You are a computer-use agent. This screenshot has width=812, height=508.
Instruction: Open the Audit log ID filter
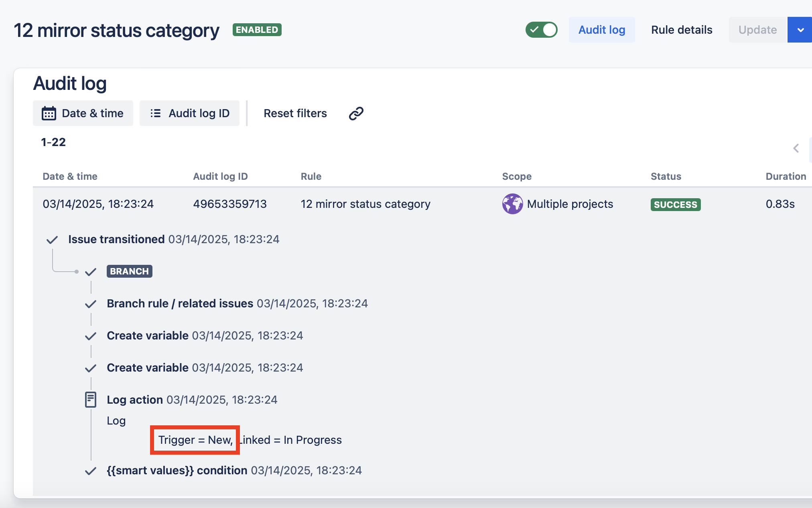[189, 113]
